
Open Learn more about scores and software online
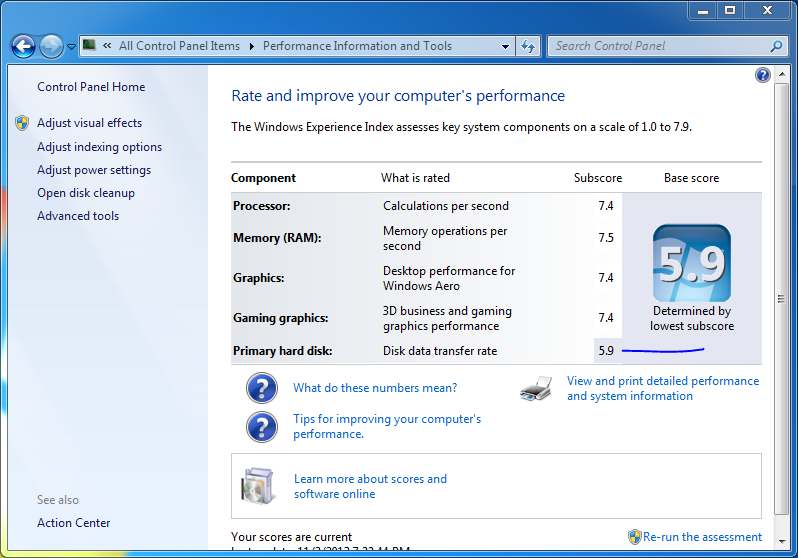pyautogui.click(x=370, y=486)
